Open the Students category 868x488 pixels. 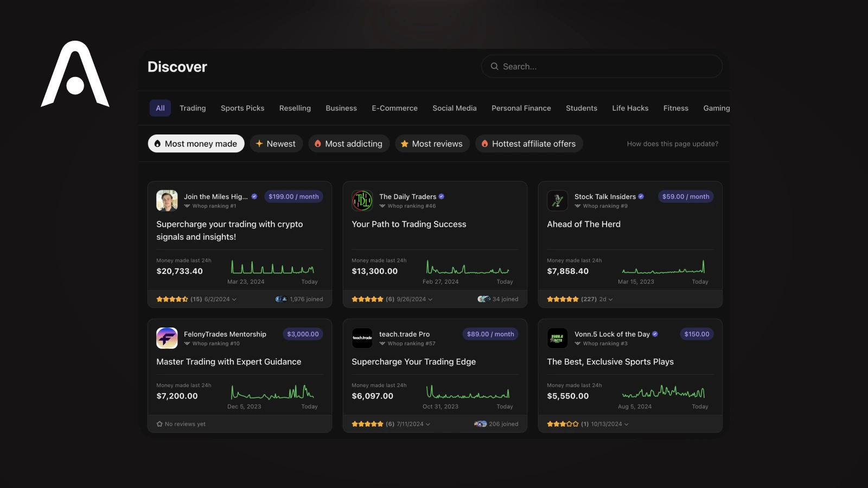(582, 108)
